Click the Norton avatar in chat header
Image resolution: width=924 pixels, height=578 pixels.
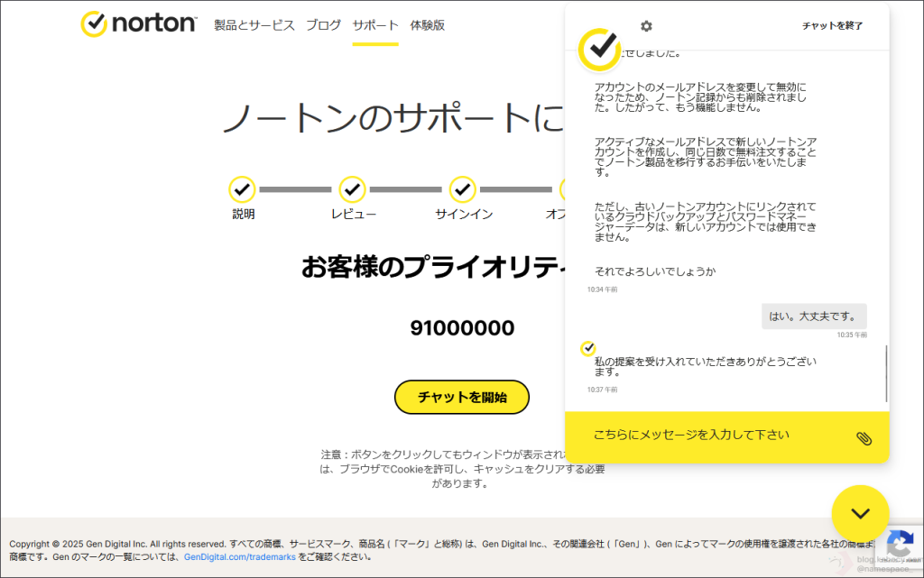tap(599, 49)
